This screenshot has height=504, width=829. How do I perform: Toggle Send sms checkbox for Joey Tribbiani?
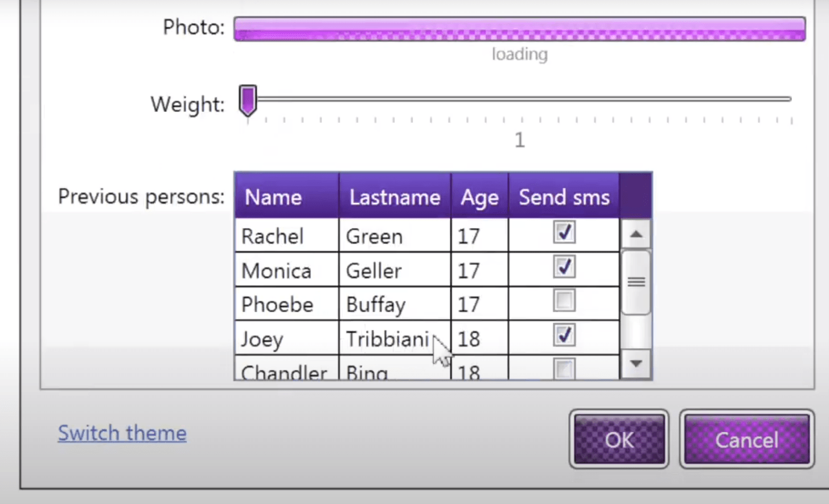click(564, 335)
